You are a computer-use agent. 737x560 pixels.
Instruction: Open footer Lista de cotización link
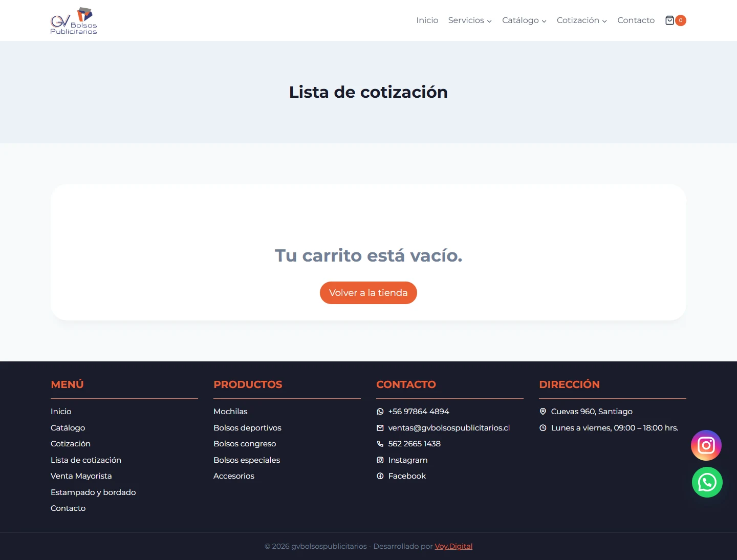click(x=86, y=460)
